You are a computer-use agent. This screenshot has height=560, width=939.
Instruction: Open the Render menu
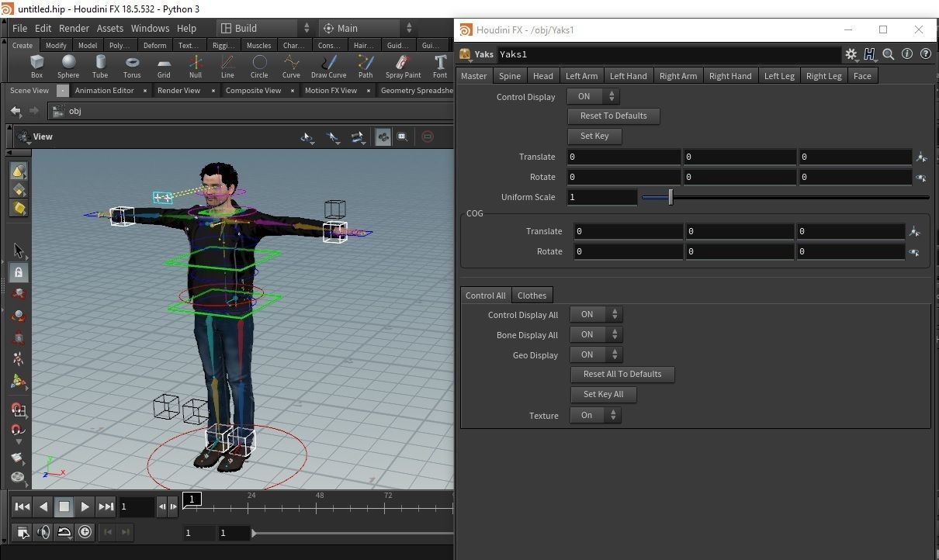[x=74, y=28]
